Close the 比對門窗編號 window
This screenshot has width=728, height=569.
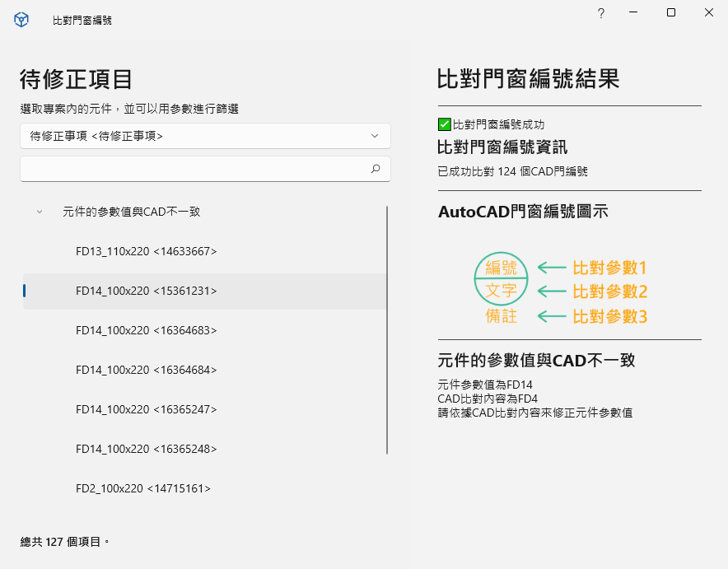(708, 13)
